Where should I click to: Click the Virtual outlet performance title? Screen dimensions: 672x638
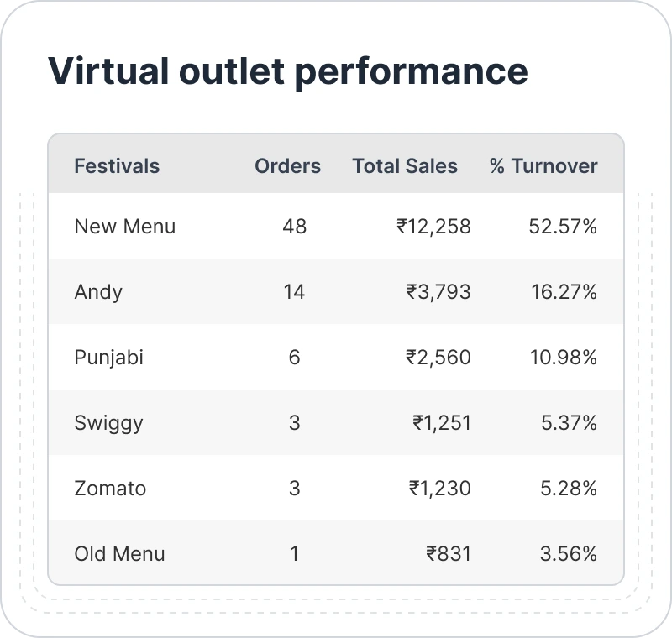coord(288,71)
